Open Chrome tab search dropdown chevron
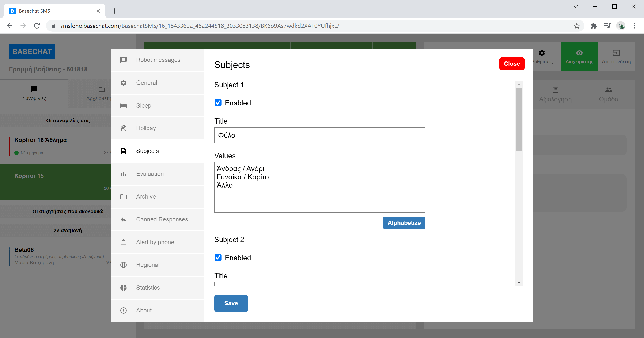644x338 pixels. click(576, 7)
